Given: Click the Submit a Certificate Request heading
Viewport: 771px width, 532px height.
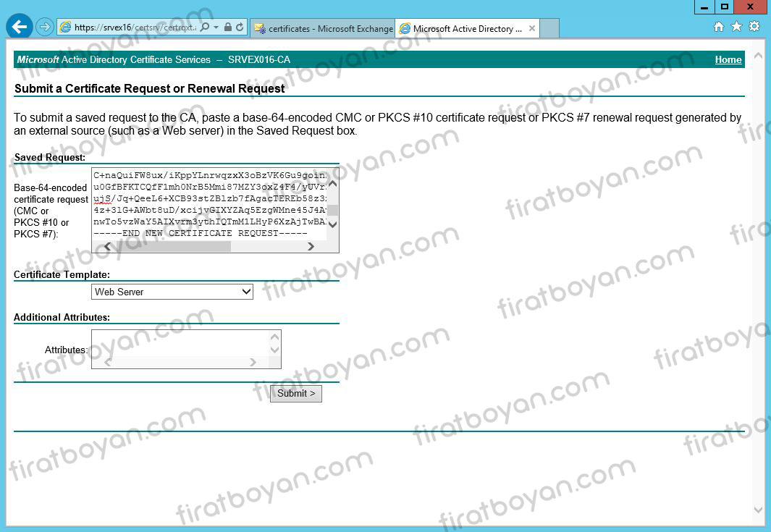Looking at the screenshot, I should 149,88.
